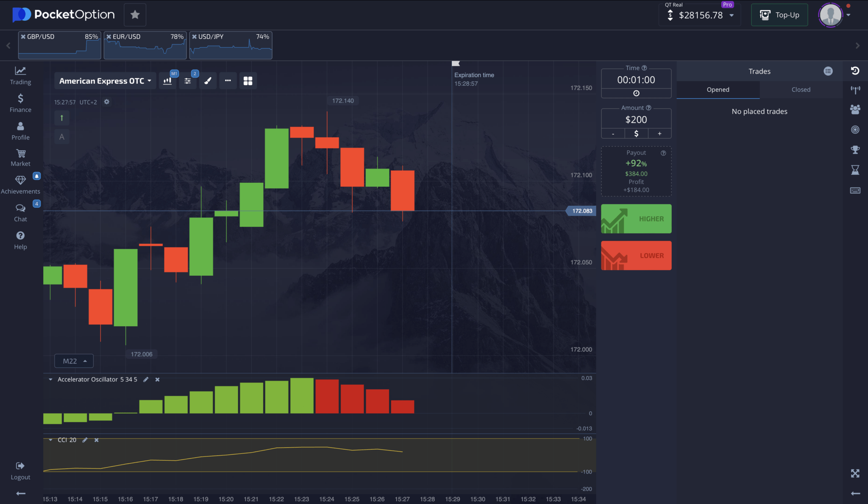The height and width of the screenshot is (504, 868).
Task: Click the green HIGHER button
Action: (x=636, y=218)
